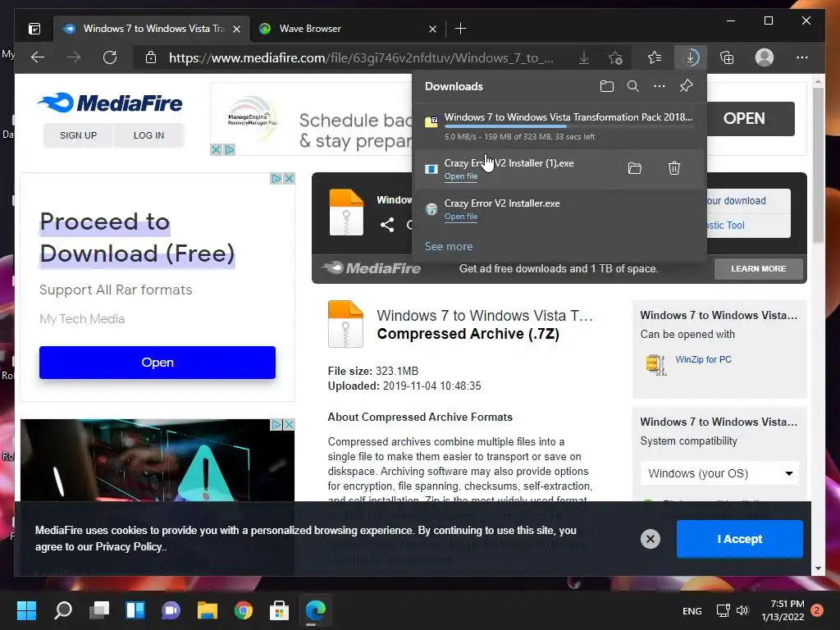
Task: Open taskbar search
Action: pyautogui.click(x=63, y=610)
